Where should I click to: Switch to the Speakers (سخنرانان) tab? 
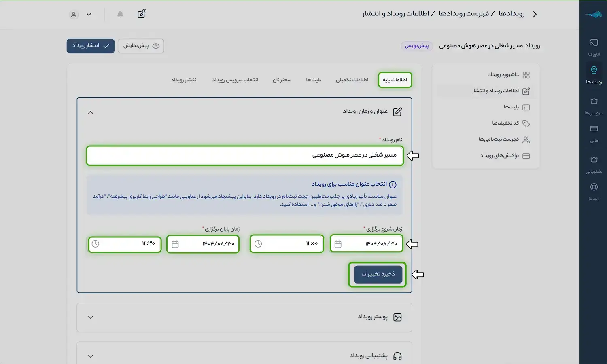[282, 80]
